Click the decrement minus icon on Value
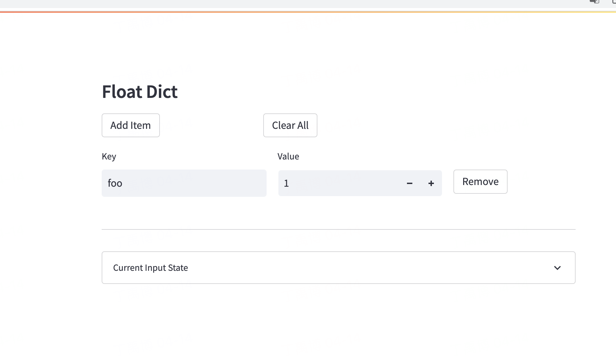616x364 pixels. 409,183
